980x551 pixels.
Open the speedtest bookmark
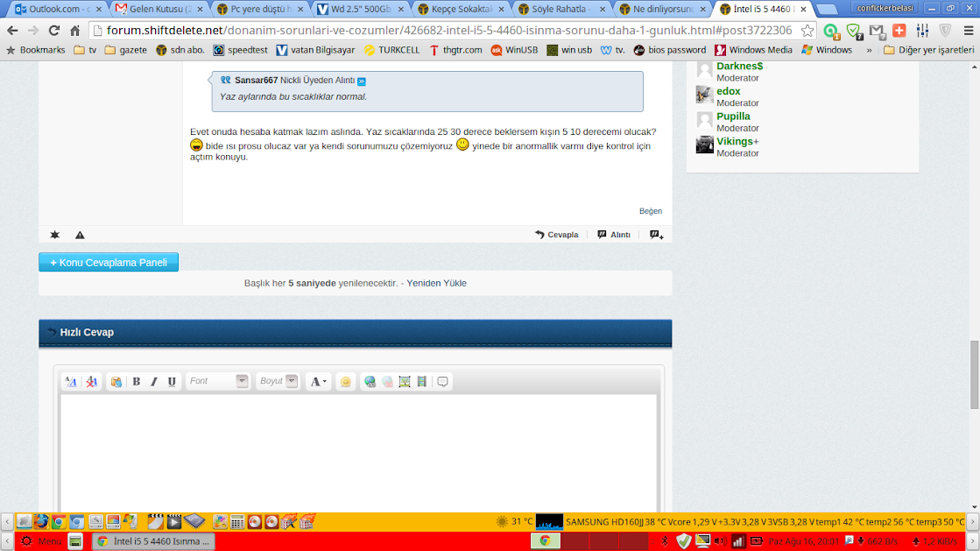[x=240, y=50]
